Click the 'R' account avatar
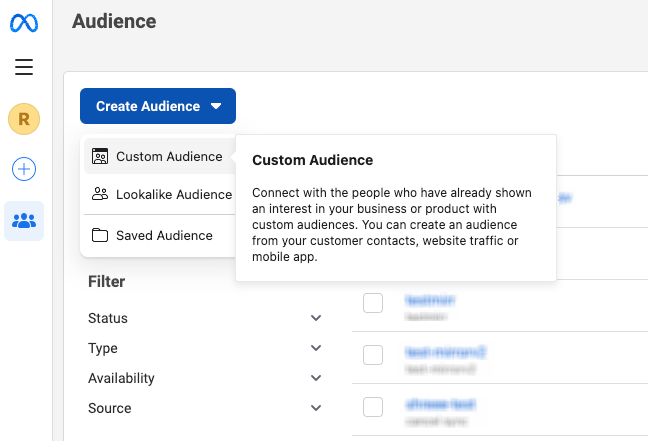648x441 pixels. [x=24, y=119]
